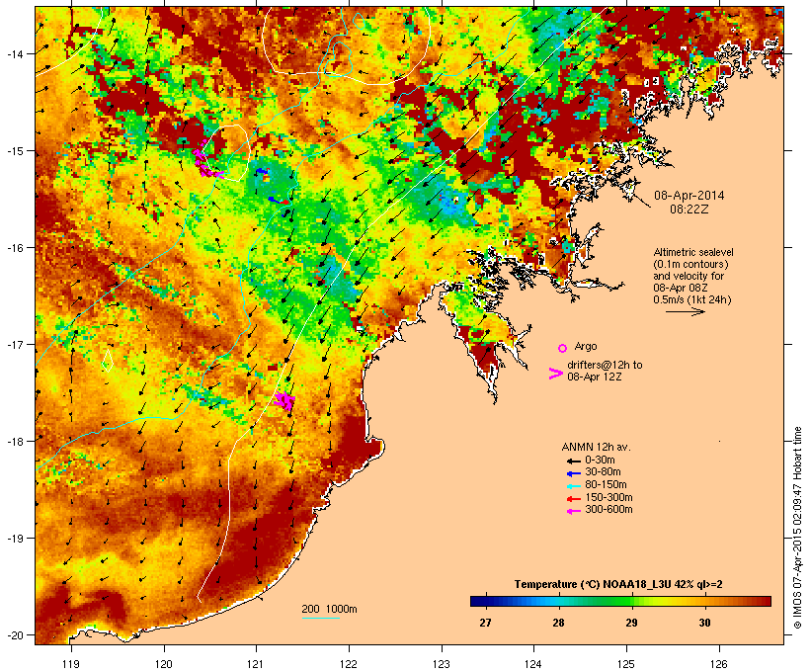Click the color bar value 29

[x=631, y=623]
